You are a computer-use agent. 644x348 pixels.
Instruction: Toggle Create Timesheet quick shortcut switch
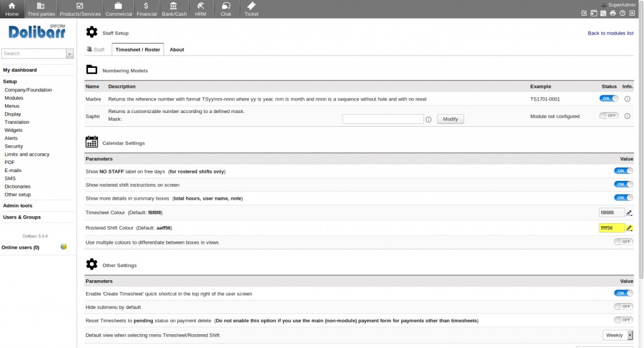click(623, 293)
